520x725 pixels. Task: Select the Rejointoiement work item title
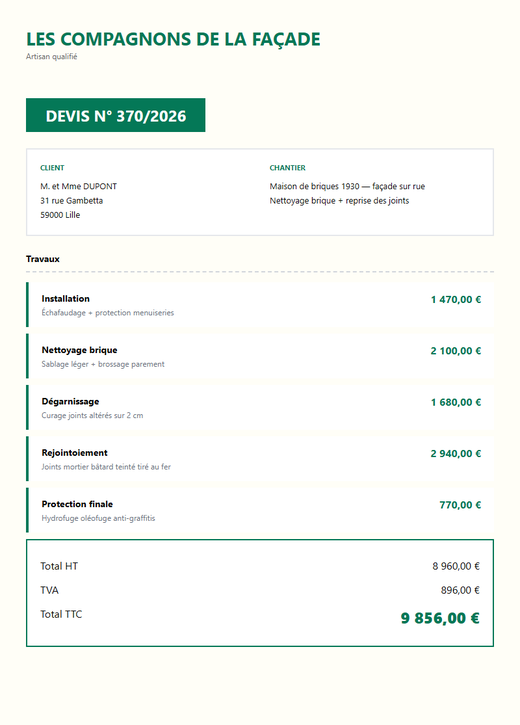[x=74, y=453]
